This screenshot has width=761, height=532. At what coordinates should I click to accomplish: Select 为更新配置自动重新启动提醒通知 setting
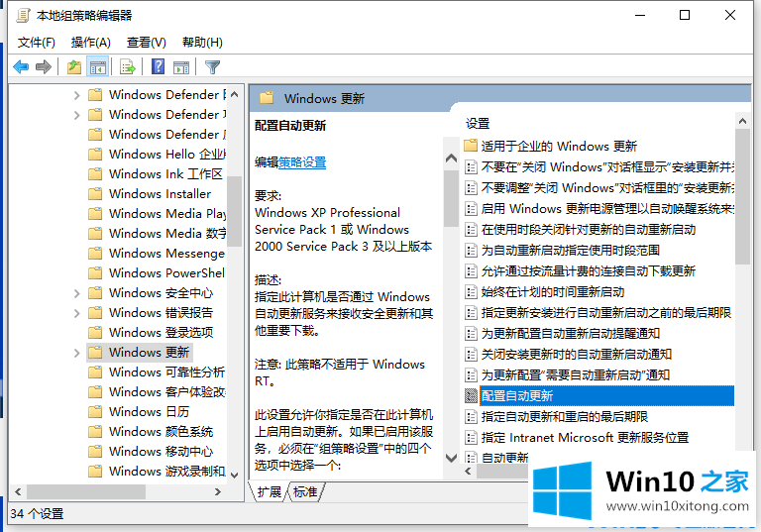(x=571, y=334)
